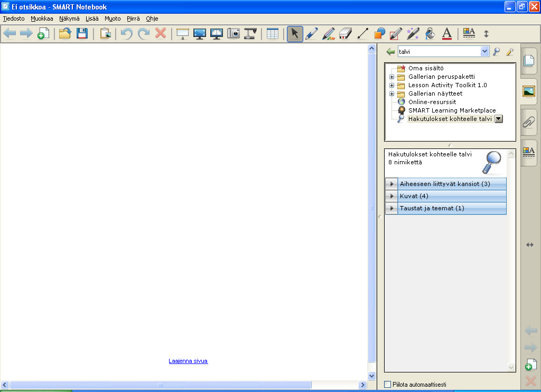The width and height of the screenshot is (541, 392).
Task: Select SMART Learning Marketplace tree item
Action: (x=452, y=110)
